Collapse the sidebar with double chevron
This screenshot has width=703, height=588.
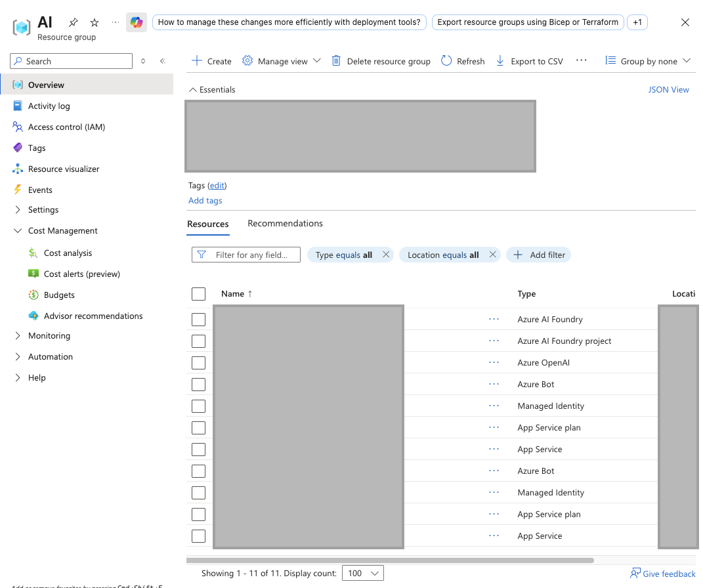tap(162, 61)
